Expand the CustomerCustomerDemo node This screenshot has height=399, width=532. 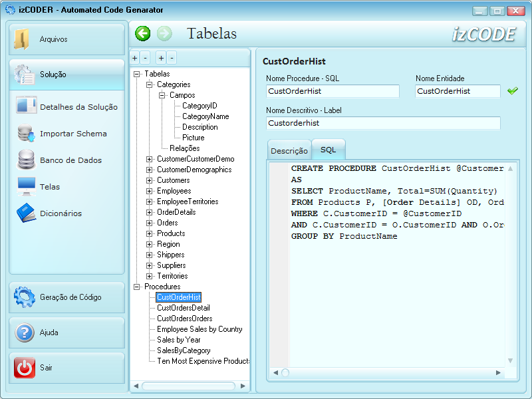coord(149,159)
